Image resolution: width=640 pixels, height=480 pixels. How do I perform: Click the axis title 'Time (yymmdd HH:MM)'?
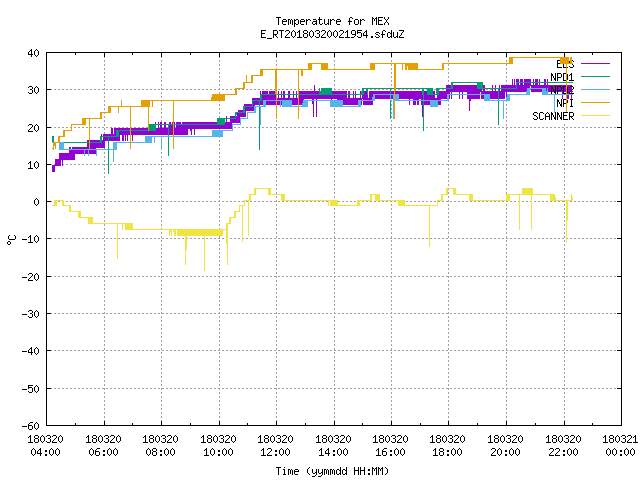click(x=332, y=471)
